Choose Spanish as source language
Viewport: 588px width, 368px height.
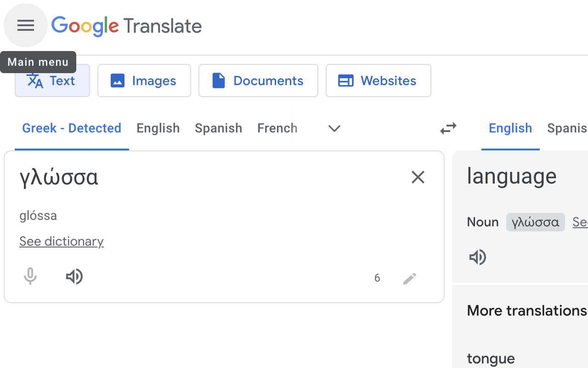218,128
